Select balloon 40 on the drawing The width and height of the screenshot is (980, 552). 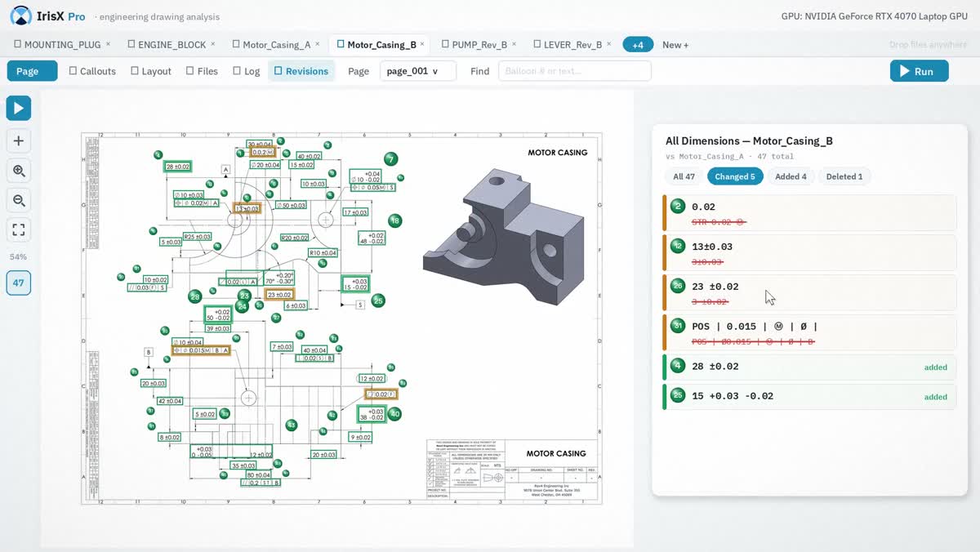pos(394,414)
